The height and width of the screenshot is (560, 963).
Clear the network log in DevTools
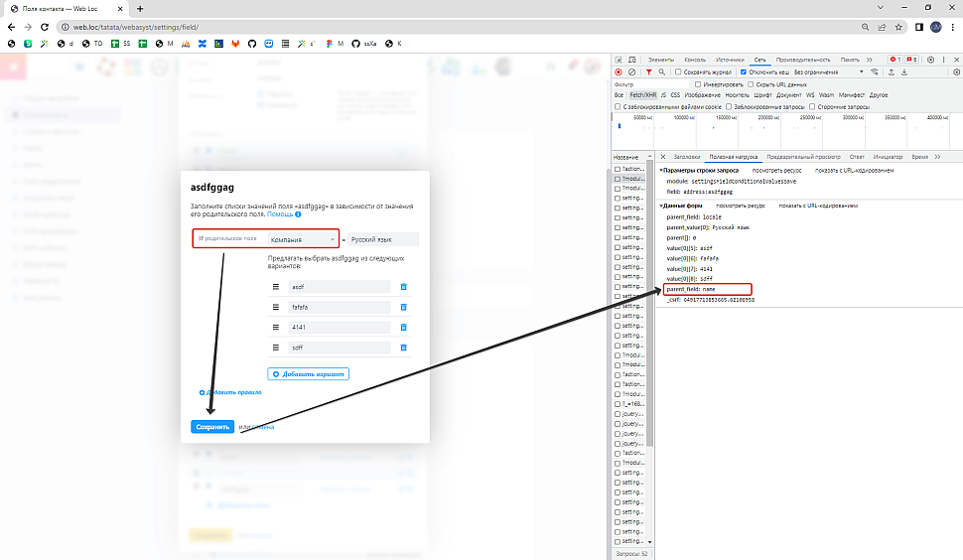[x=631, y=72]
